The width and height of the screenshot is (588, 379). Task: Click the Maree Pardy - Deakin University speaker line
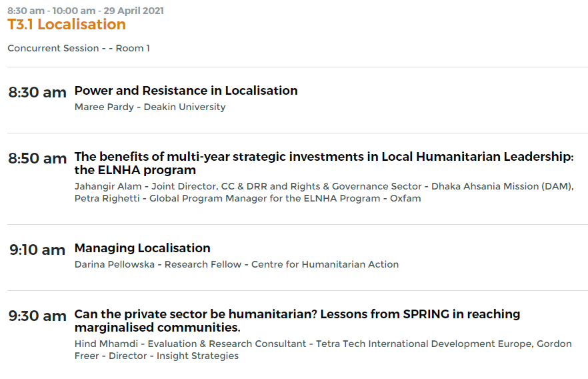150,107
